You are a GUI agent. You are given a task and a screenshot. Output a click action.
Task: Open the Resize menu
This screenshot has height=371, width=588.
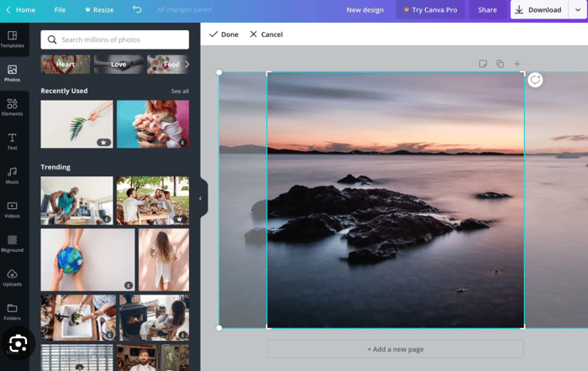(x=99, y=10)
